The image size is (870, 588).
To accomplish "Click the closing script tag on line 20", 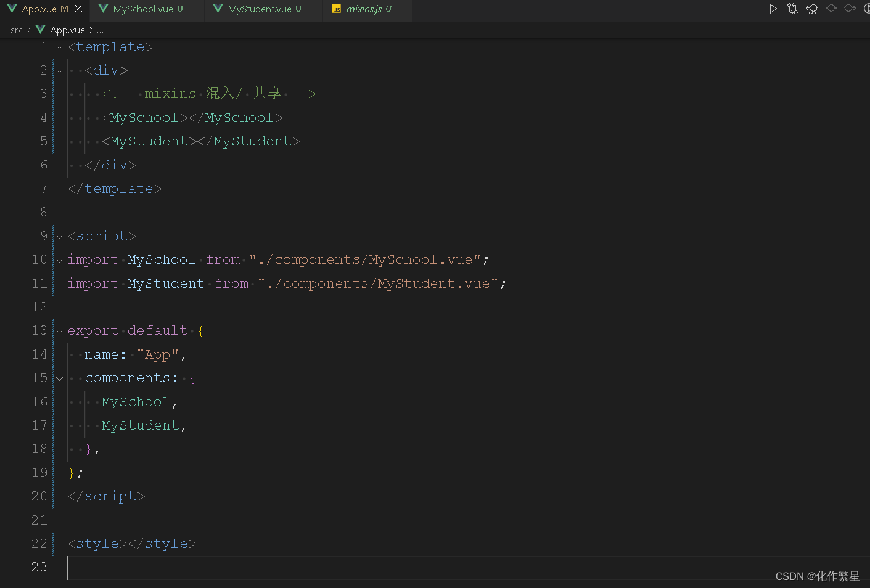I will (x=106, y=496).
